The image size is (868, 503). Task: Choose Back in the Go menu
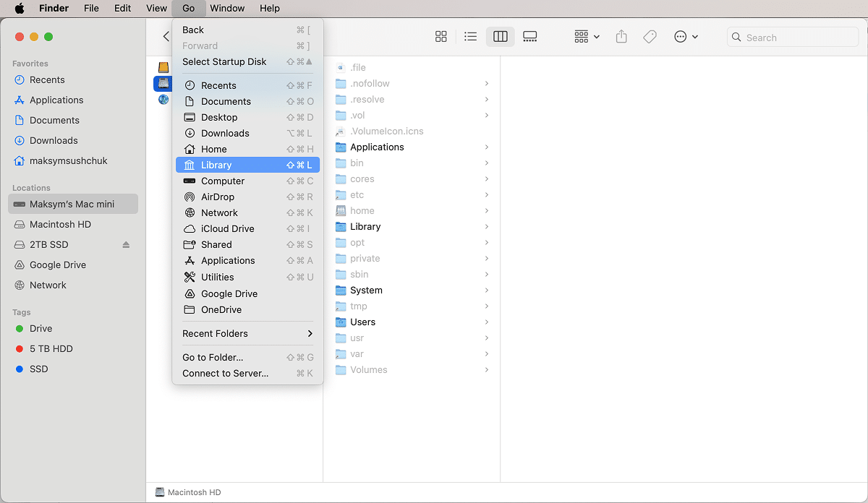(247, 30)
